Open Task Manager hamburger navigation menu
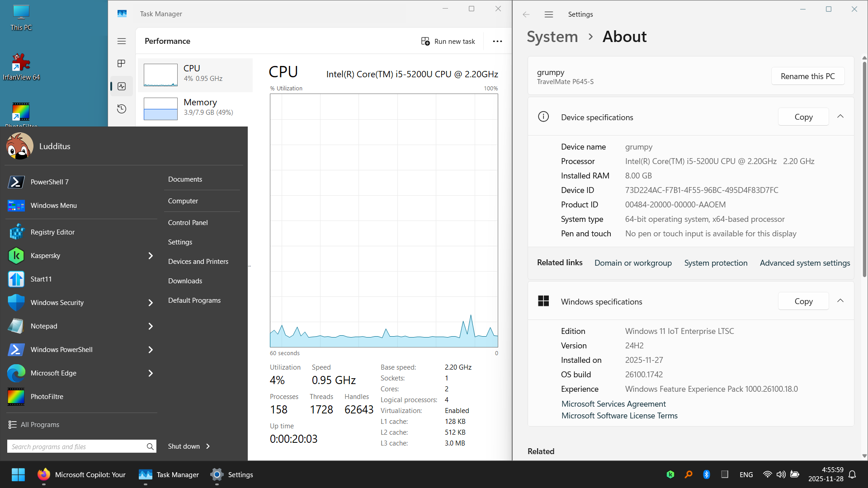 122,41
